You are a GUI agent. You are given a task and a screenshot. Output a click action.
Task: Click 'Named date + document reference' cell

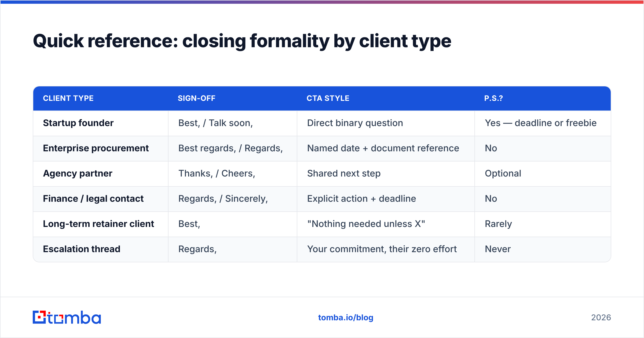[386, 148]
